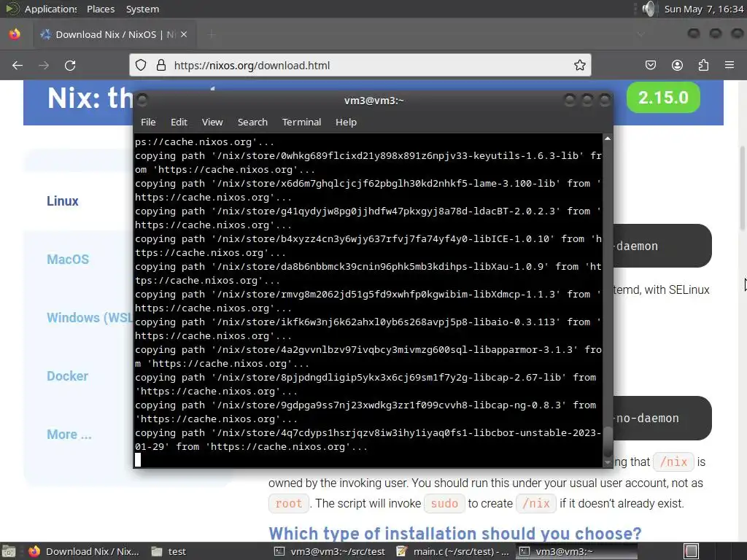747x560 pixels.
Task: Click the terminal scrollbar thumb
Action: [608, 441]
